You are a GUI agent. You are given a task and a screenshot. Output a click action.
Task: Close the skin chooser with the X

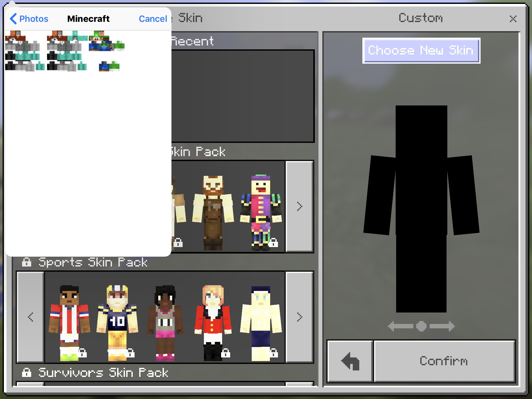(513, 19)
